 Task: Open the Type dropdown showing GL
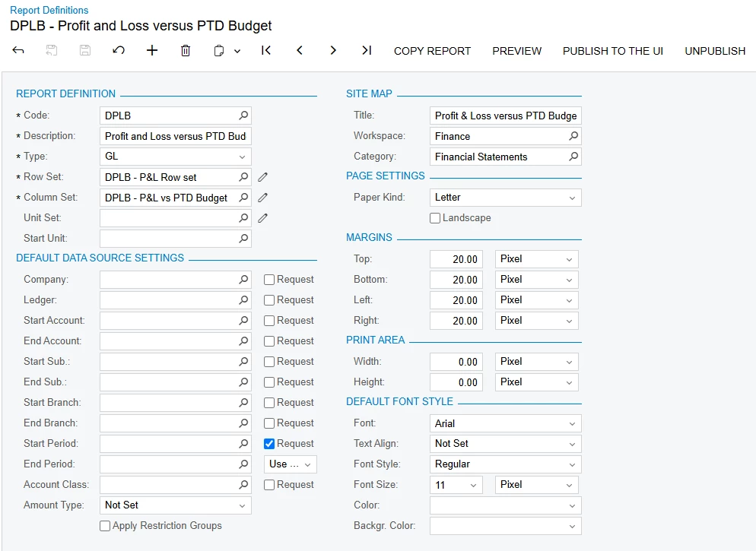click(176, 157)
